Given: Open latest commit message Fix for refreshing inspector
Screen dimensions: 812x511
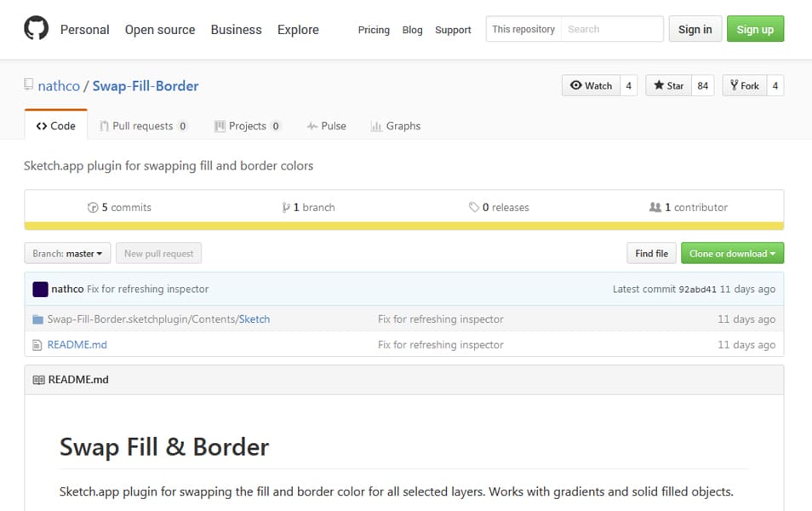Looking at the screenshot, I should (x=147, y=289).
